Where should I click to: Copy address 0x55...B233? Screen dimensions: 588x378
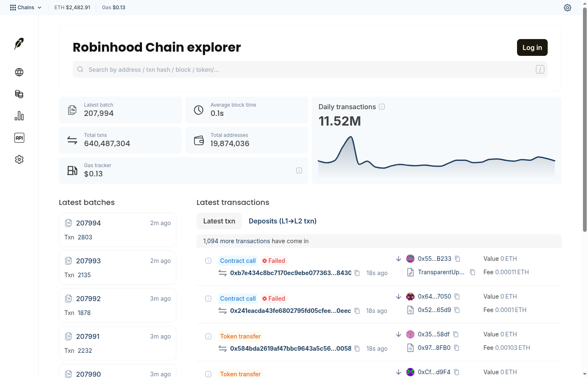click(x=458, y=259)
